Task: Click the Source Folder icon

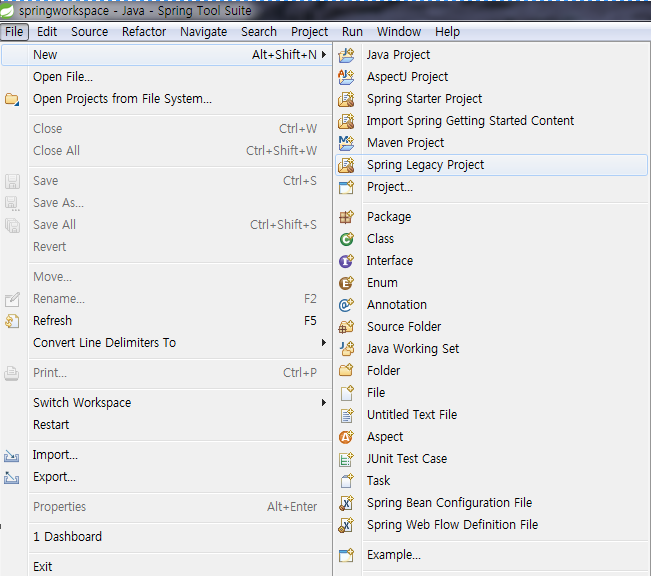Action: point(346,327)
